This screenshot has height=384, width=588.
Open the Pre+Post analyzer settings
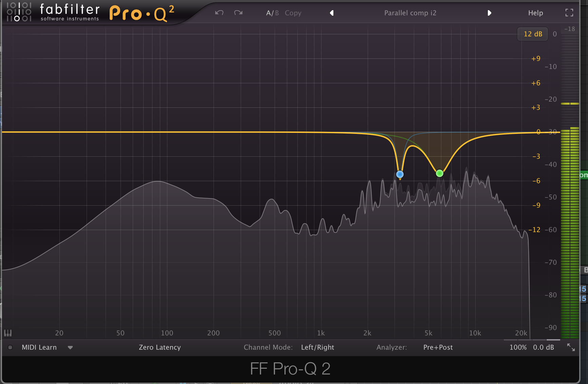[438, 347]
